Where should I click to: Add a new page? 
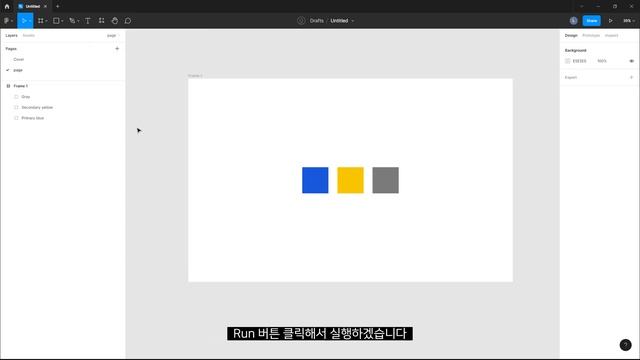(117, 49)
